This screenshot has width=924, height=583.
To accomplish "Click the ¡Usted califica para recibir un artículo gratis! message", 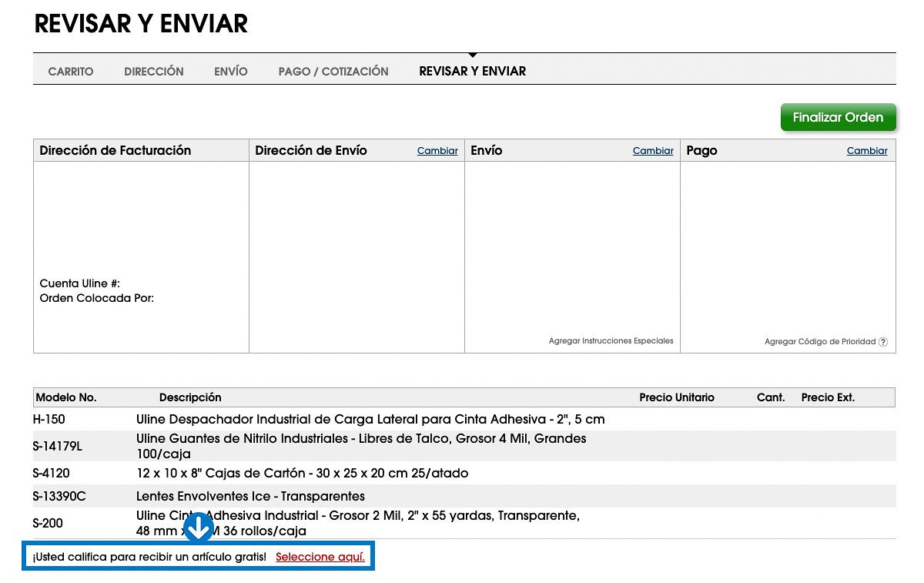I will point(149,557).
